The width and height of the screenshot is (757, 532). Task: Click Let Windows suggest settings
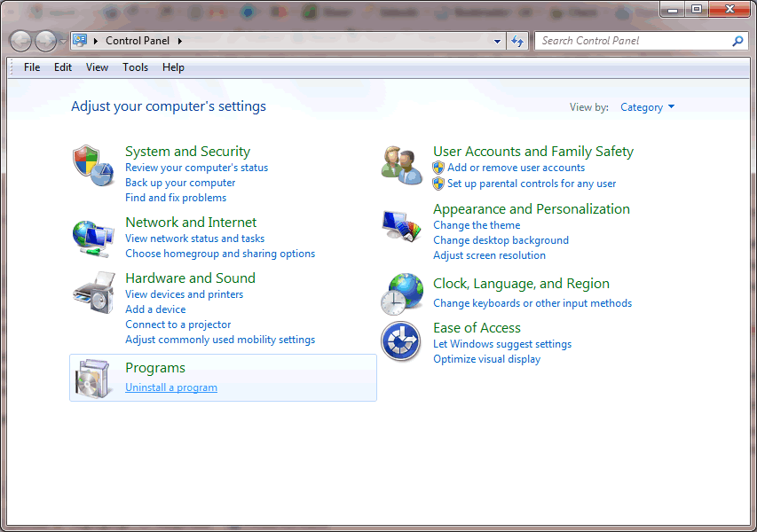(502, 344)
